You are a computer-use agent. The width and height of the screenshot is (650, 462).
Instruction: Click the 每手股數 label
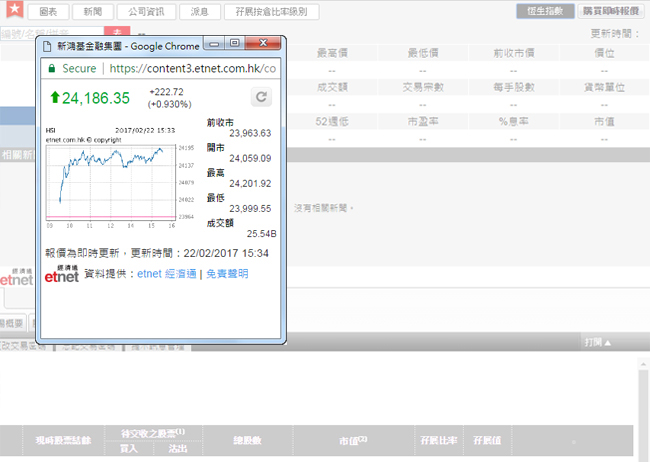pyautogui.click(x=514, y=88)
